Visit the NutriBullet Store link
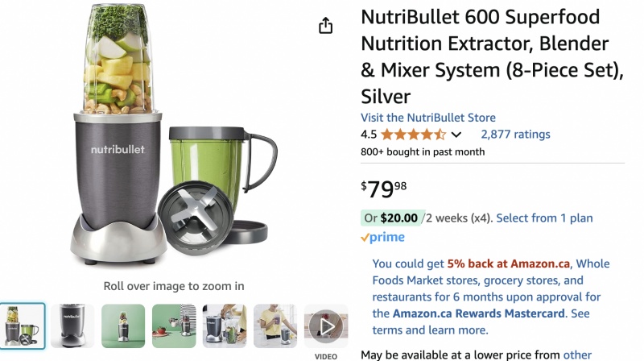 [x=428, y=118]
